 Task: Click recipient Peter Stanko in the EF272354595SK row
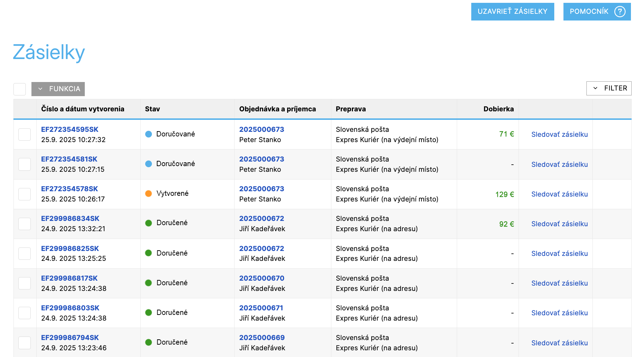pos(260,140)
